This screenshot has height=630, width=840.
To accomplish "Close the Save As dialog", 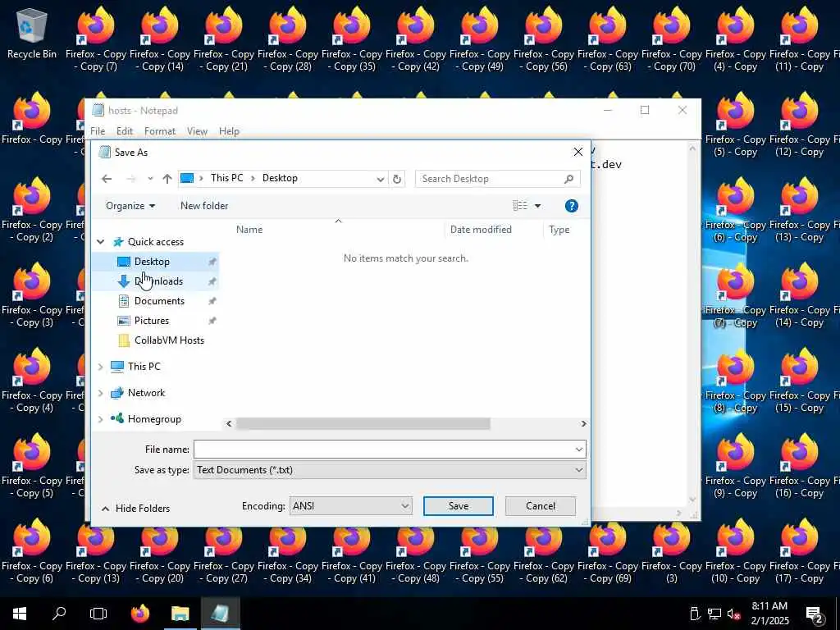I will (x=578, y=152).
